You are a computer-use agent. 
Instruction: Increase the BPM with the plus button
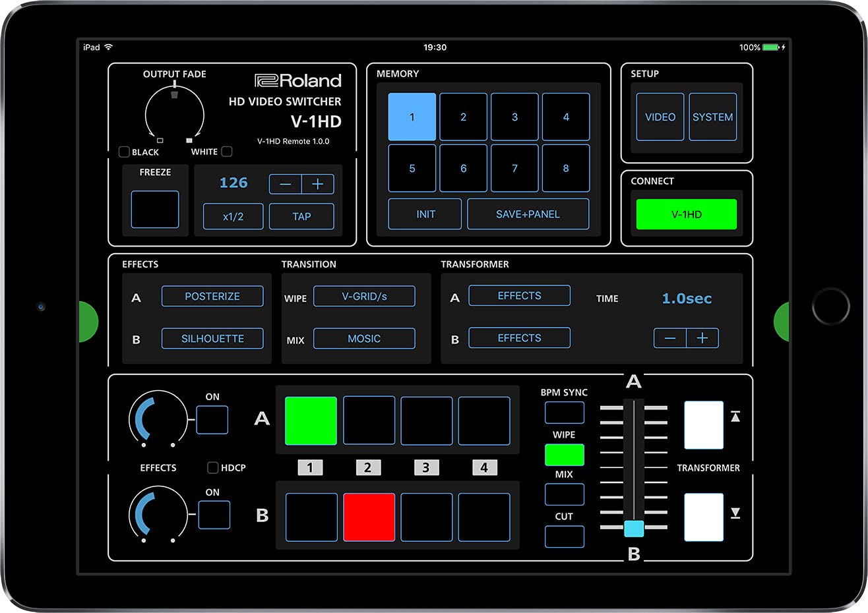point(318,184)
